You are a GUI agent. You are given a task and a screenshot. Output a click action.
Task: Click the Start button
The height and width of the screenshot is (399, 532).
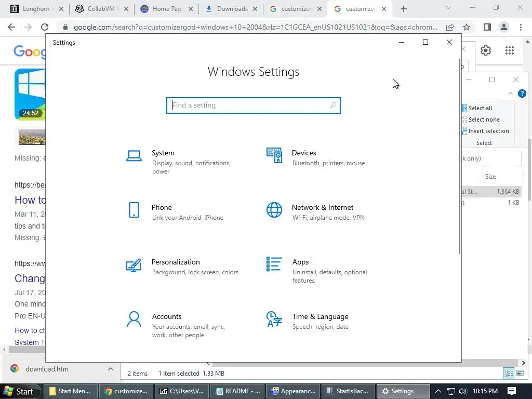(19, 391)
